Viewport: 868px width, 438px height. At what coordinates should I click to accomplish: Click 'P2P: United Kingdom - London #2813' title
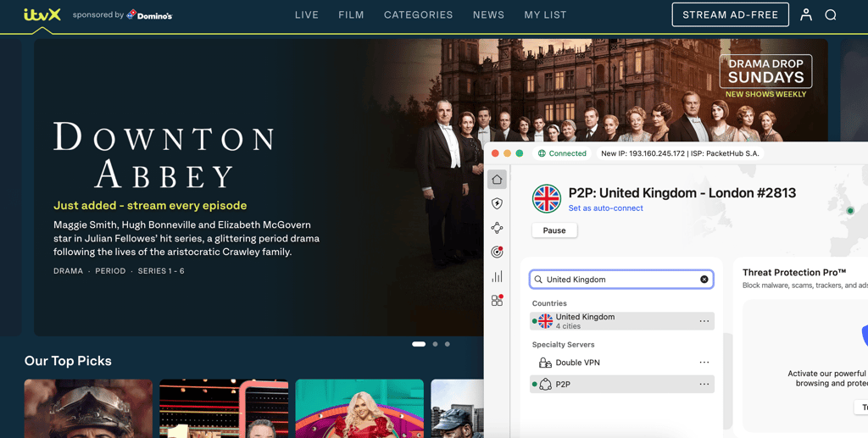tap(682, 192)
